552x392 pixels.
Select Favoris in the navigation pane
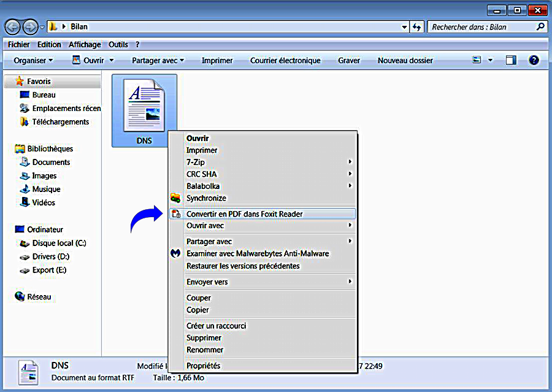tap(53, 82)
